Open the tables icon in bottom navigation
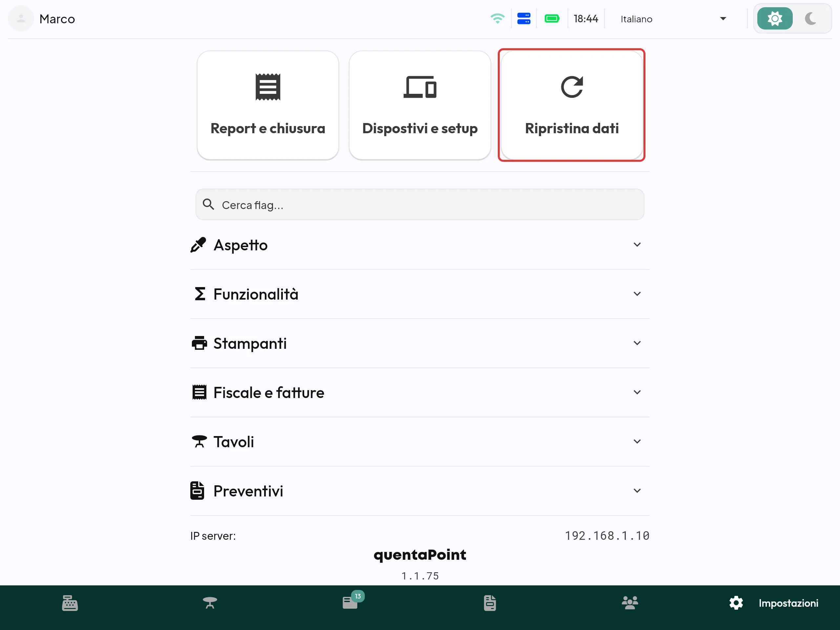840x630 pixels. coord(210,603)
